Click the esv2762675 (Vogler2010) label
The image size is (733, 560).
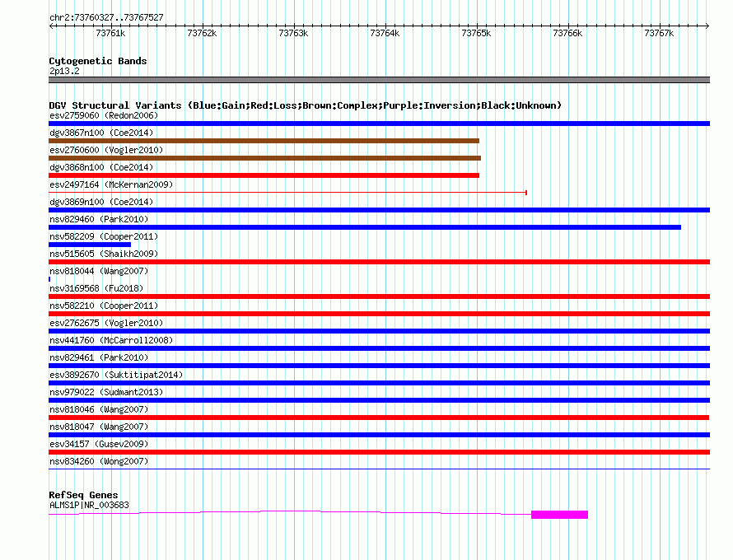(106, 323)
